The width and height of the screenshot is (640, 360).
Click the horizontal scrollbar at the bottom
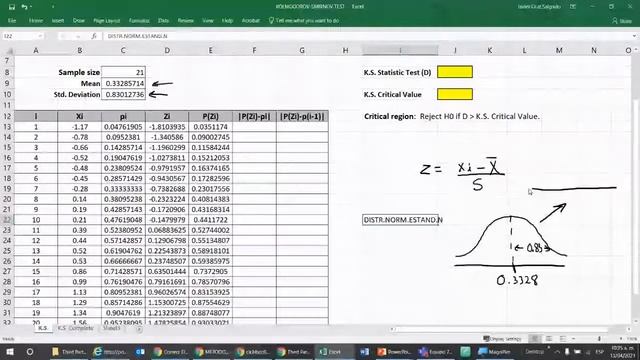point(502,329)
